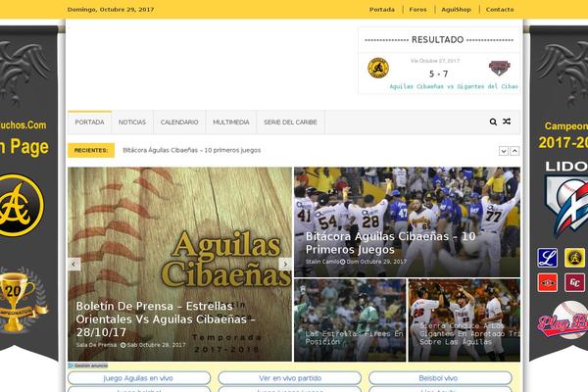Open AguiShop from the top bar
Screen dimensions: 588x392
coord(456,10)
